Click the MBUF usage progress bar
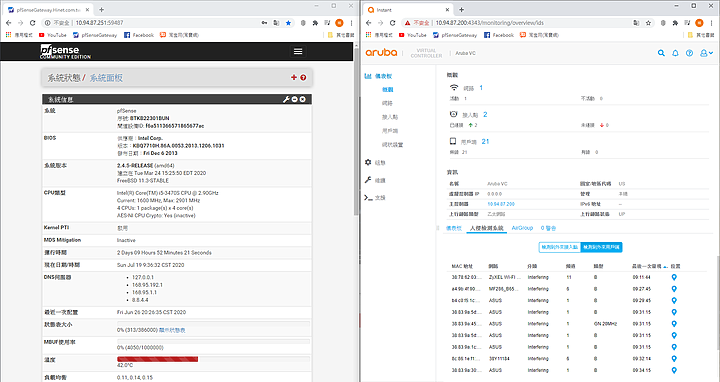720x382 pixels. tap(214, 342)
